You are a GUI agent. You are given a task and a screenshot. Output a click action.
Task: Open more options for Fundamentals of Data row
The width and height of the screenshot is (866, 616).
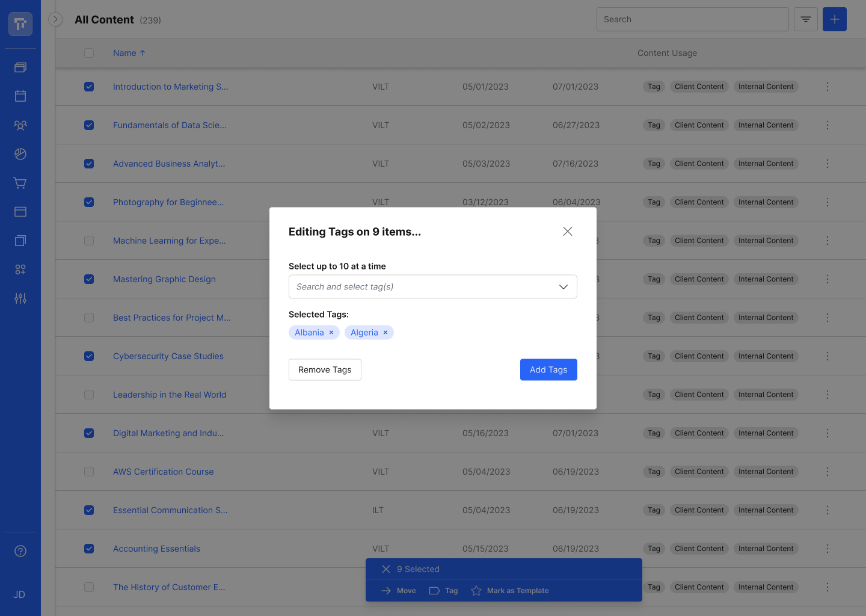[828, 125]
